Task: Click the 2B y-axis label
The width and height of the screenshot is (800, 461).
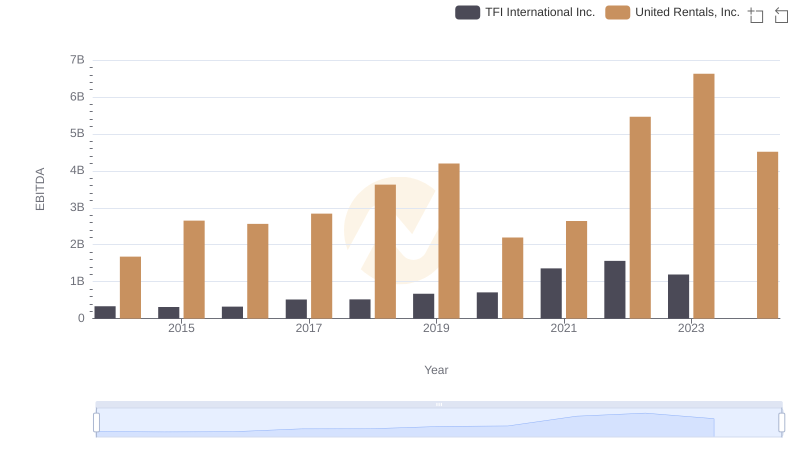Action: coord(77,244)
